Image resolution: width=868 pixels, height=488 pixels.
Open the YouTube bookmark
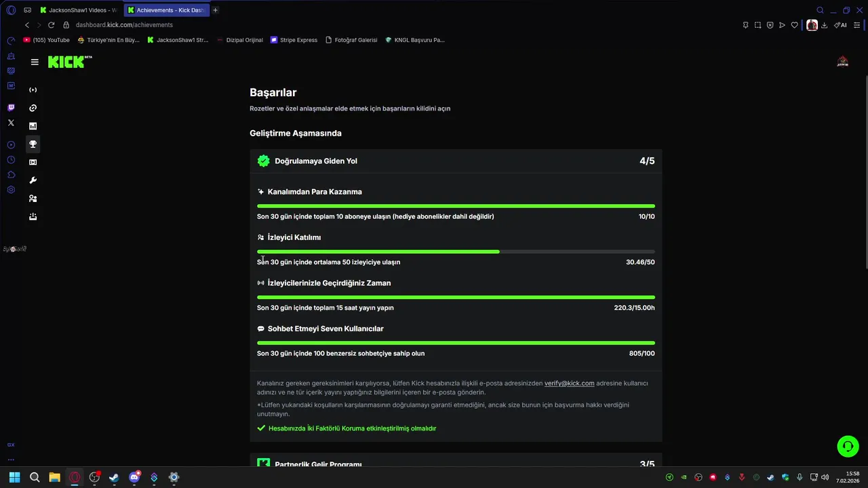coord(47,40)
